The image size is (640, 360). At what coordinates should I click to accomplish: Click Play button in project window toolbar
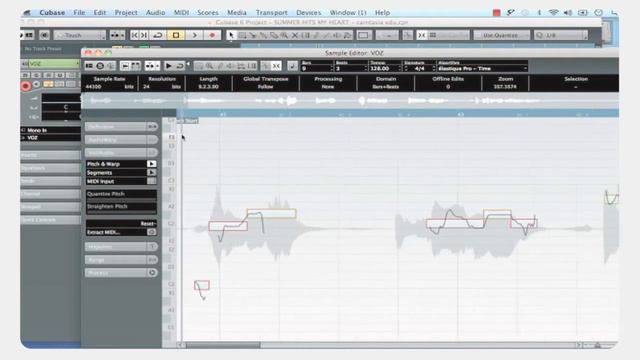194,35
